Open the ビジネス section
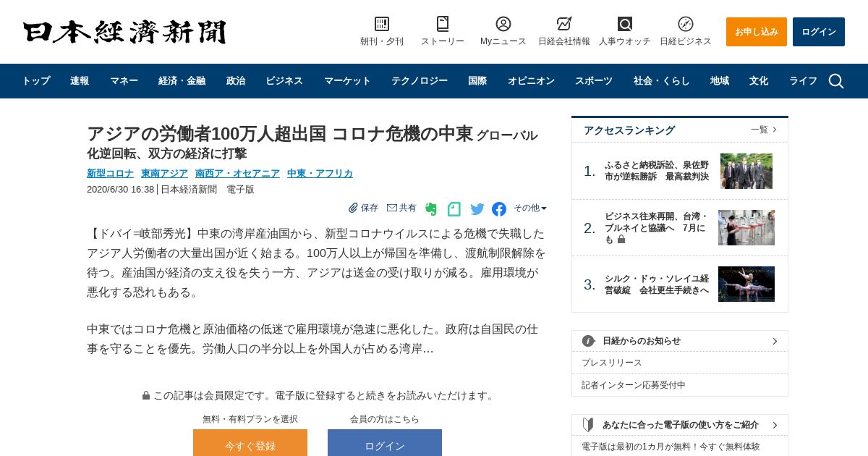Image resolution: width=868 pixels, height=456 pixels. click(x=284, y=81)
